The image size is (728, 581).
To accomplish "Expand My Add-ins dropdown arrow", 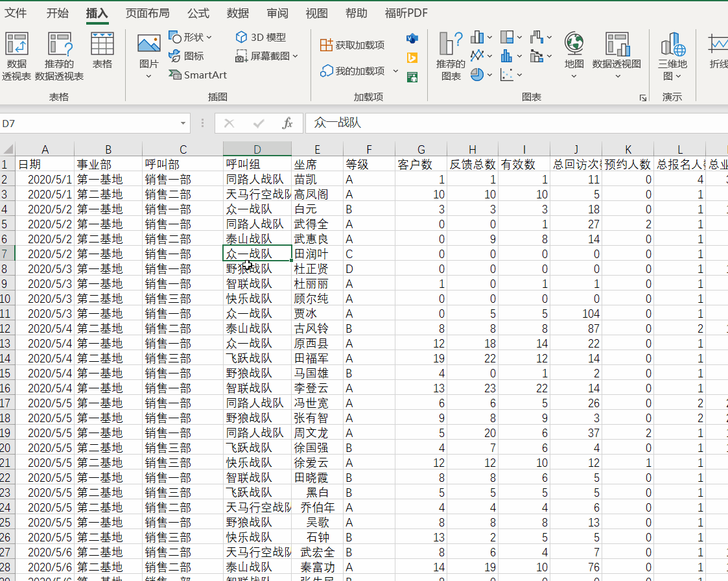I will pos(395,71).
